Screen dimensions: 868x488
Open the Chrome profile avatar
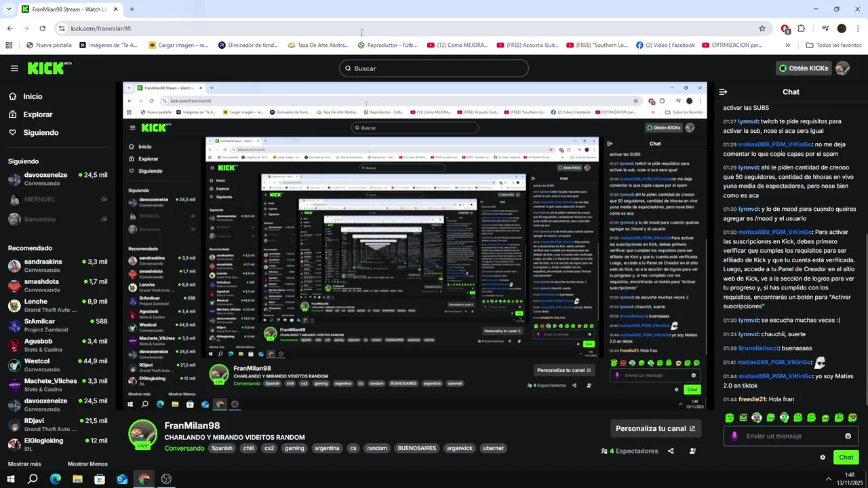pyautogui.click(x=842, y=28)
